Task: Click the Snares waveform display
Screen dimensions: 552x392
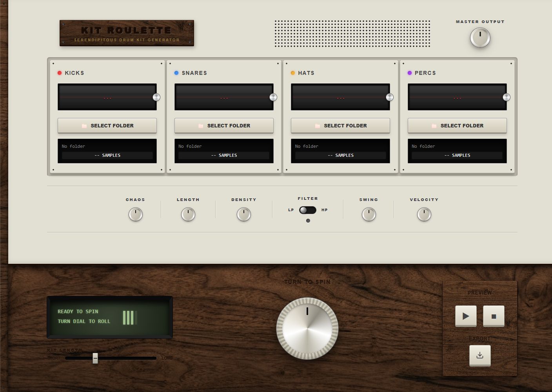Action: (x=224, y=97)
